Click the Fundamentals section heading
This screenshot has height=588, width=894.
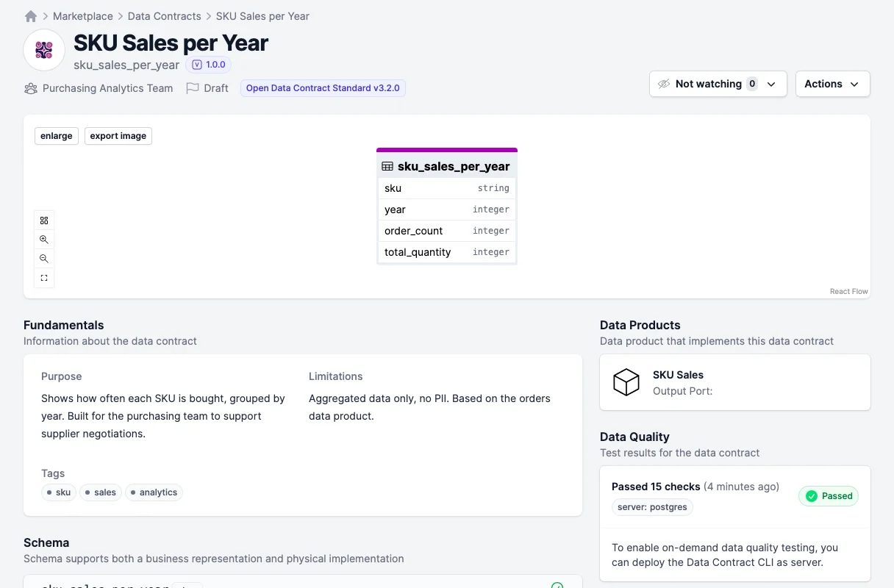tap(64, 325)
